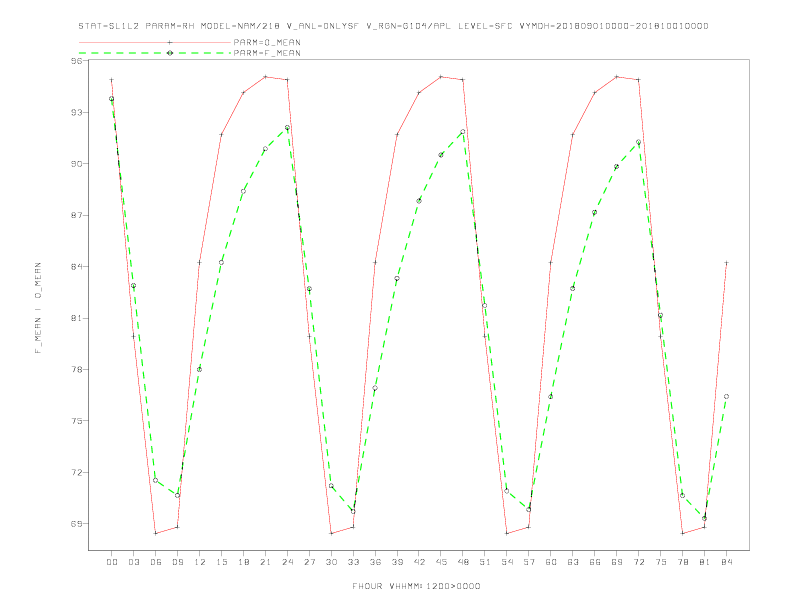Click x-axis tick label 15
The image size is (792, 612).
tap(221, 562)
